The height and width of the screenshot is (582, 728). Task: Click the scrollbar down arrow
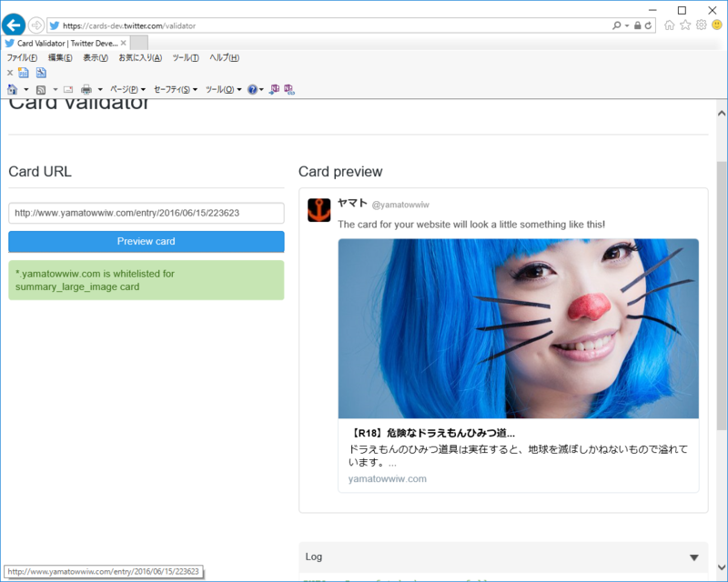(x=721, y=567)
